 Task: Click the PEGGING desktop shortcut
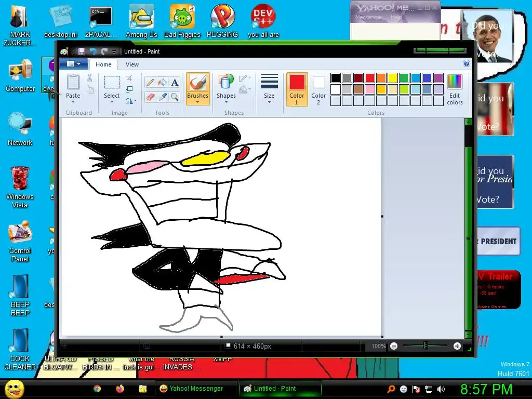[x=222, y=21]
